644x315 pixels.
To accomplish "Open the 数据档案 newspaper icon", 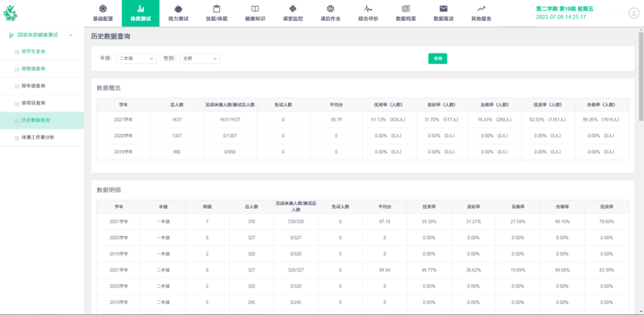I will tap(406, 8).
